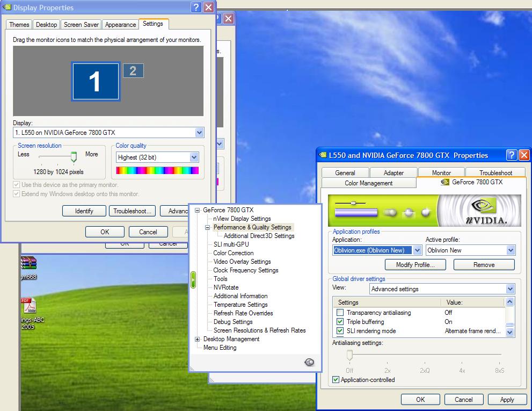Select Clock Frequency Settings
This screenshot has height=411, width=532.
tap(246, 270)
